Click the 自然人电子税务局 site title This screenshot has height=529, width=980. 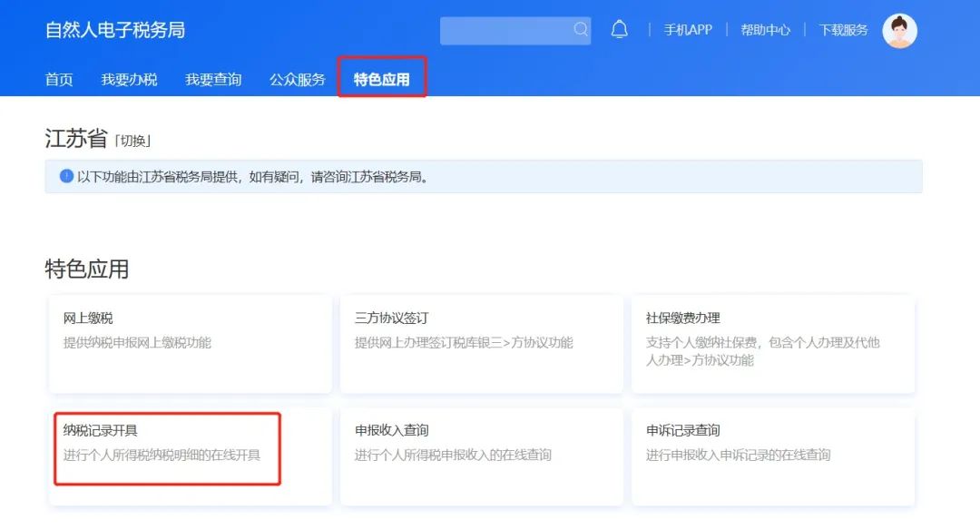coord(115,30)
